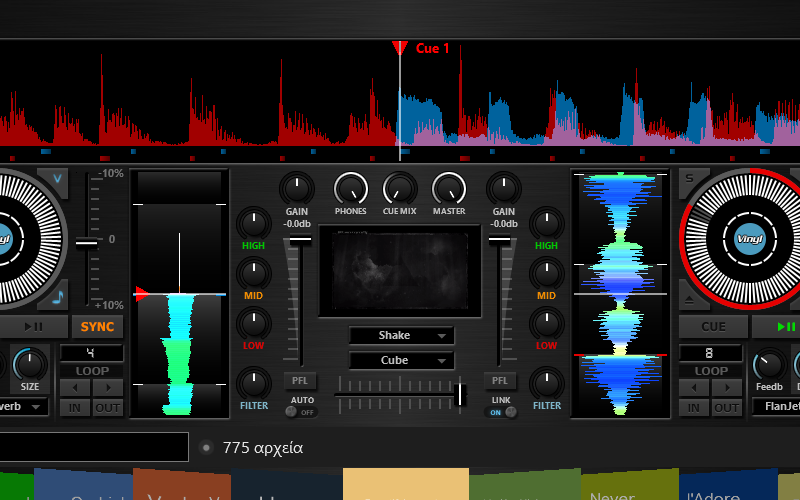The height and width of the screenshot is (500, 800).
Task: Open the FlanJet effect dropdown
Action: (x=777, y=407)
